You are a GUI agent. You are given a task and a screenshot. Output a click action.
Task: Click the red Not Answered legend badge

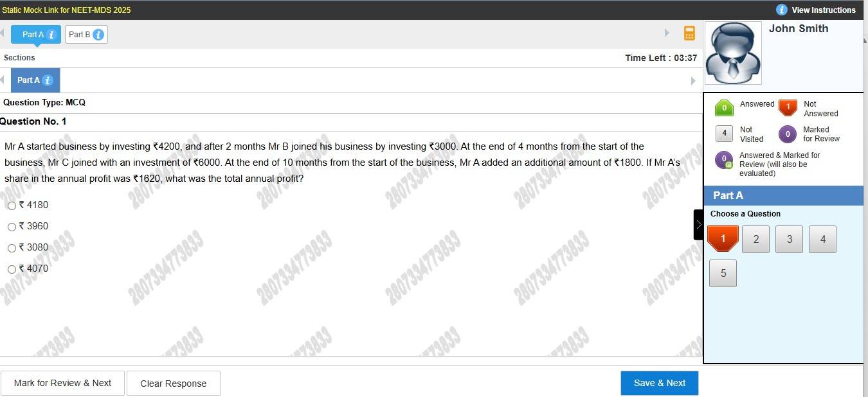click(788, 108)
